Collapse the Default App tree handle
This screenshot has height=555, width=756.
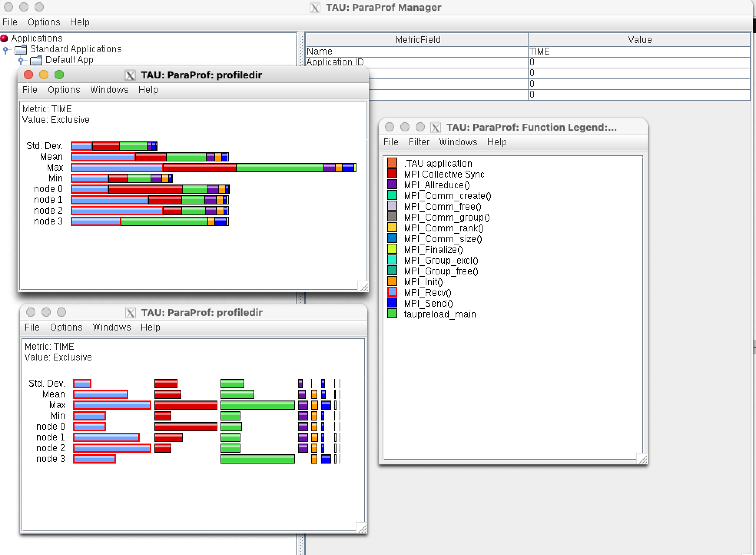21,60
